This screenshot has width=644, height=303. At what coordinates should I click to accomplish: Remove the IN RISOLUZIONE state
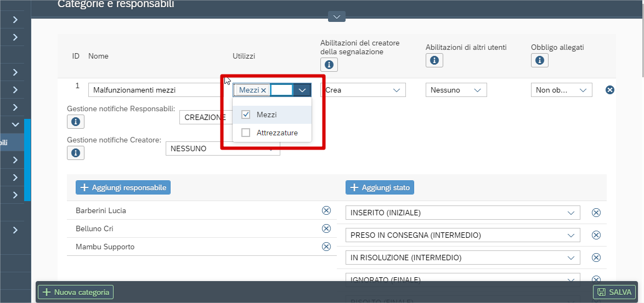596,258
